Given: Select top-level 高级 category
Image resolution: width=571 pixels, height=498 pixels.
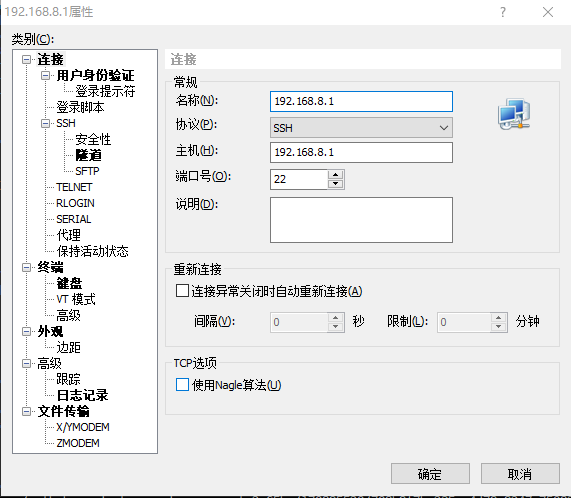Looking at the screenshot, I should (x=49, y=363).
